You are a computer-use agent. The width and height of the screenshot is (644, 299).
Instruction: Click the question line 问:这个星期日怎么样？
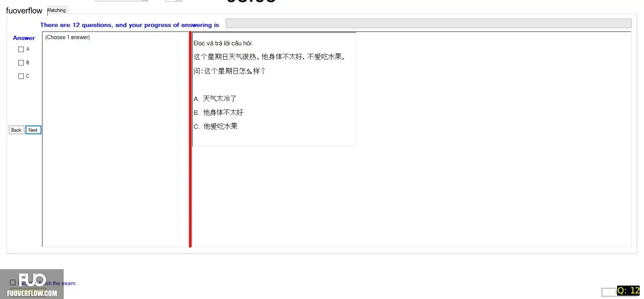pos(229,71)
